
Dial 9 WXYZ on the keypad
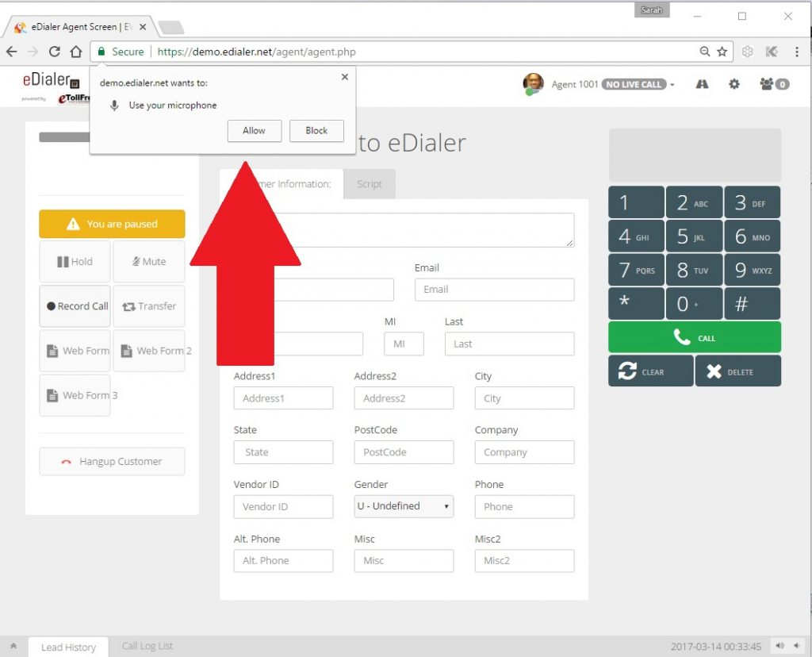(753, 270)
